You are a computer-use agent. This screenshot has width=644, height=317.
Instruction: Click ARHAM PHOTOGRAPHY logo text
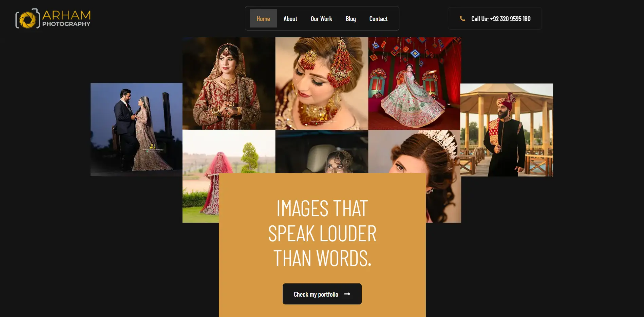[67, 18]
